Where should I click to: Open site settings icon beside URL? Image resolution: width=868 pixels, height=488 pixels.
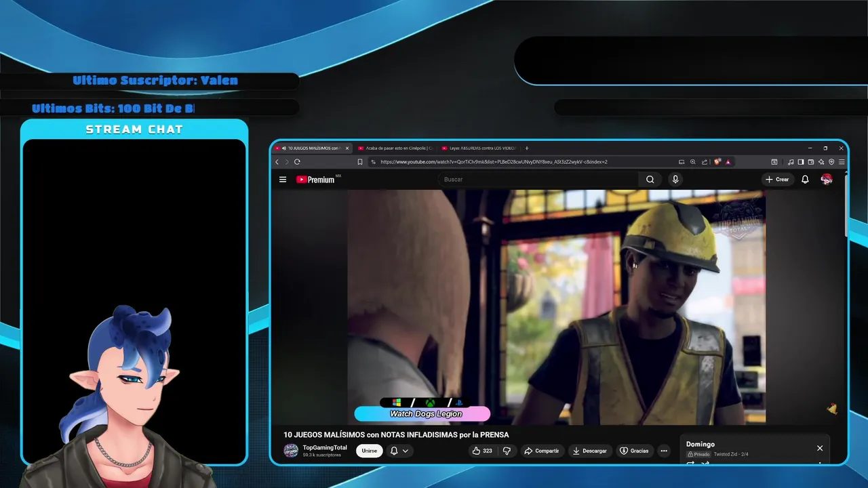[x=373, y=162]
